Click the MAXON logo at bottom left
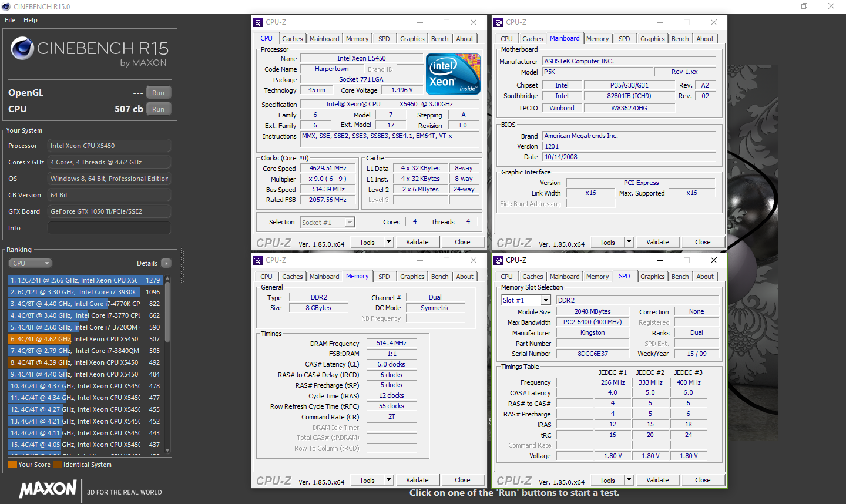The height and width of the screenshot is (504, 846). [48, 489]
